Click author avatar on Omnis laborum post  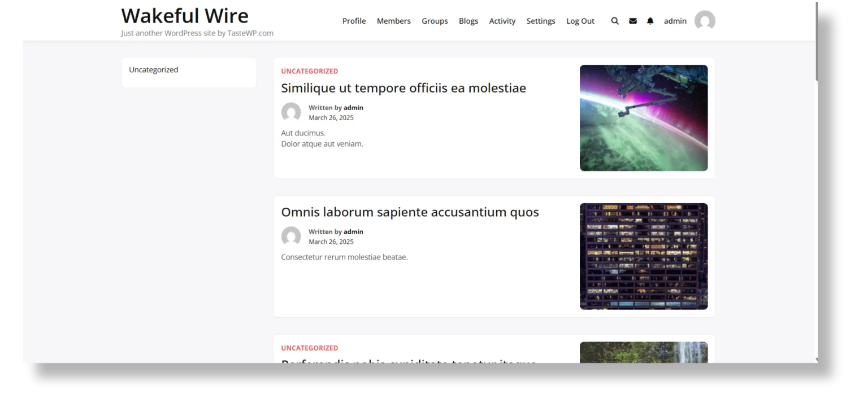tap(291, 237)
